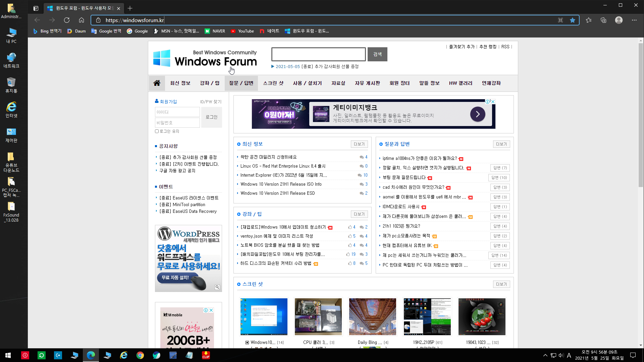Open the Daum bookmark

(76, 31)
